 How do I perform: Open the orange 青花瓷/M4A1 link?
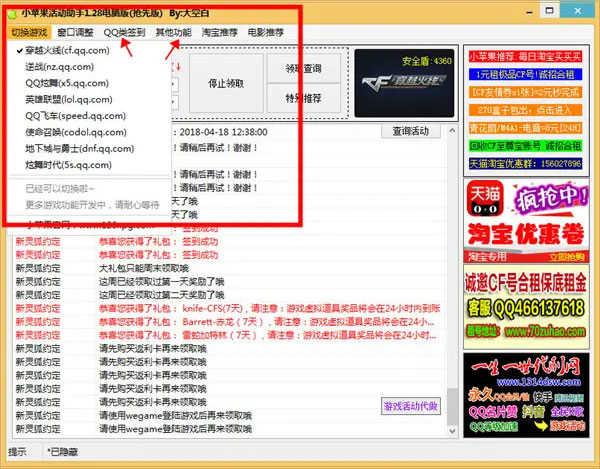coord(525,128)
